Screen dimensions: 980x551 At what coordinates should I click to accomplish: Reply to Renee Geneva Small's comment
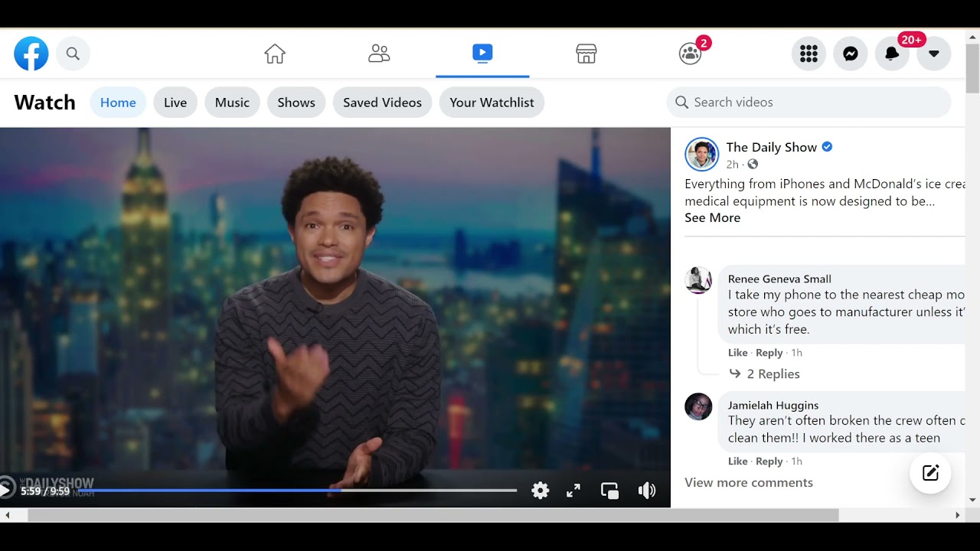point(769,353)
